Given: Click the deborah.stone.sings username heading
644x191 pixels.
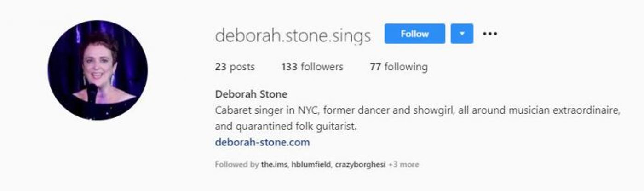Looking at the screenshot, I should (x=293, y=35).
